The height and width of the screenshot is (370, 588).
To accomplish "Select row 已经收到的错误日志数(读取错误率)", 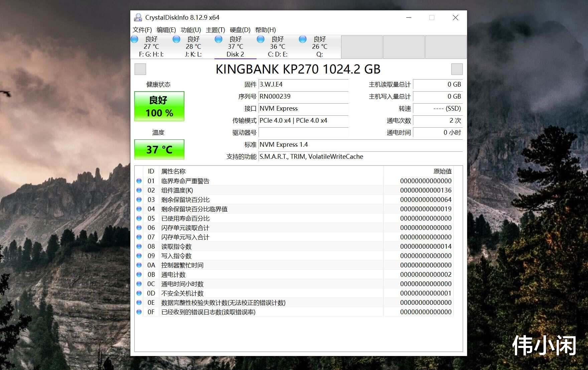I will (294, 312).
